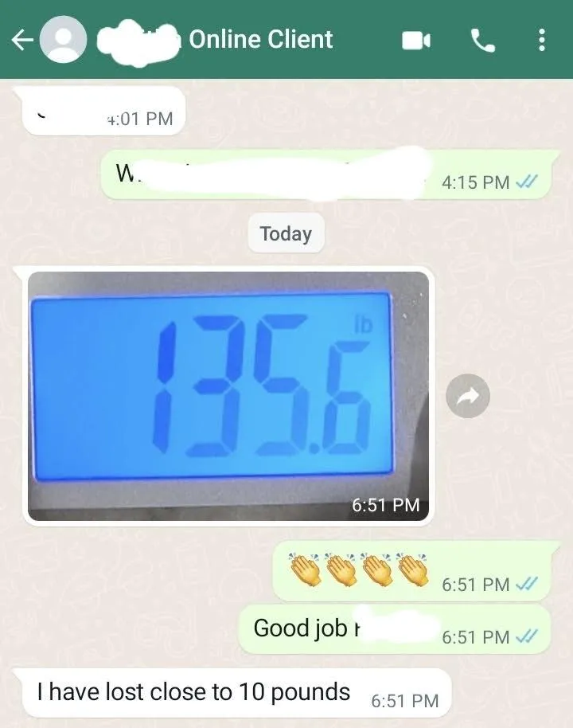This screenshot has width=573, height=728.
Task: Start a video call with the client
Action: pyautogui.click(x=415, y=41)
